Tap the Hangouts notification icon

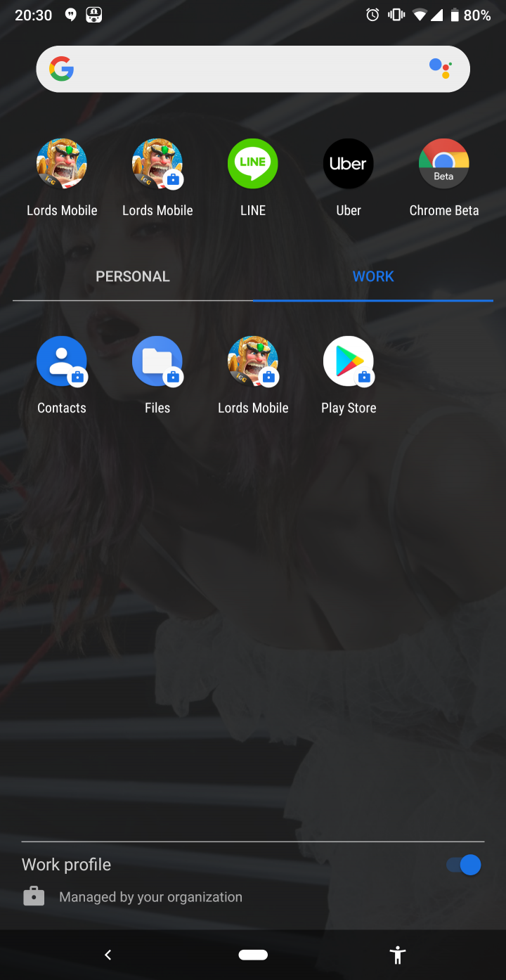click(x=71, y=15)
